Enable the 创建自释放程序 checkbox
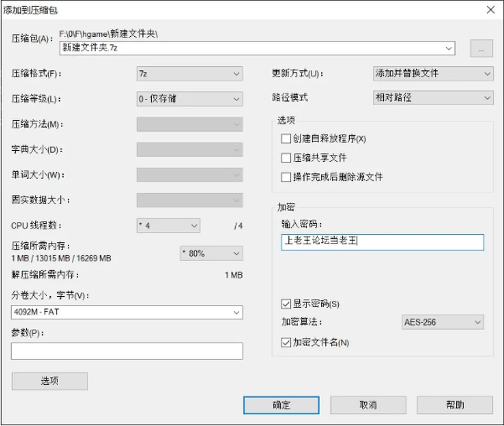504x426 pixels. (x=286, y=139)
